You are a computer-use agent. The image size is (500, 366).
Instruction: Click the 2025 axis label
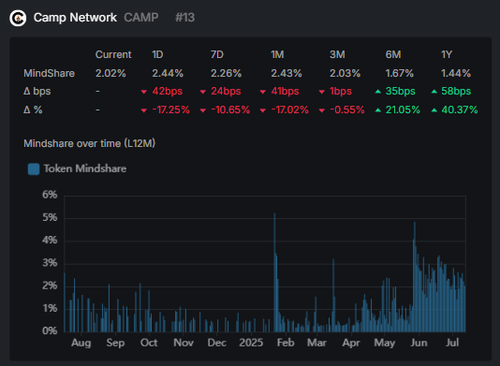point(251,343)
